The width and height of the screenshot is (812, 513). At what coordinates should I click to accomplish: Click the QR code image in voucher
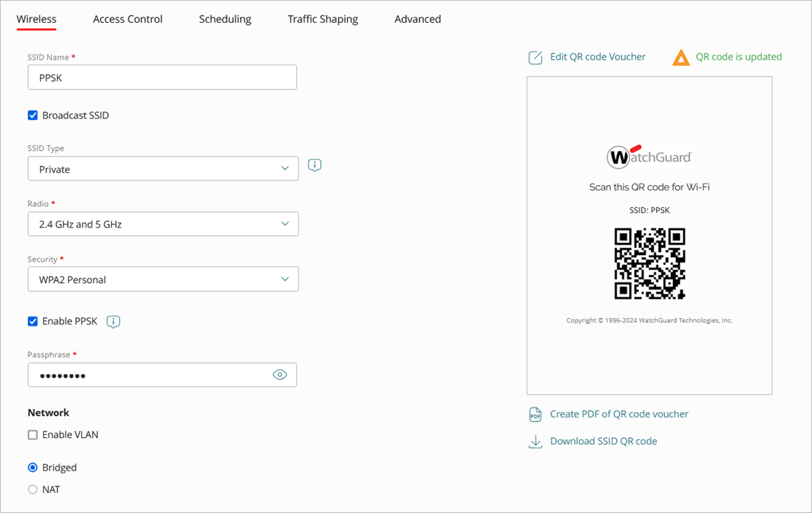649,264
